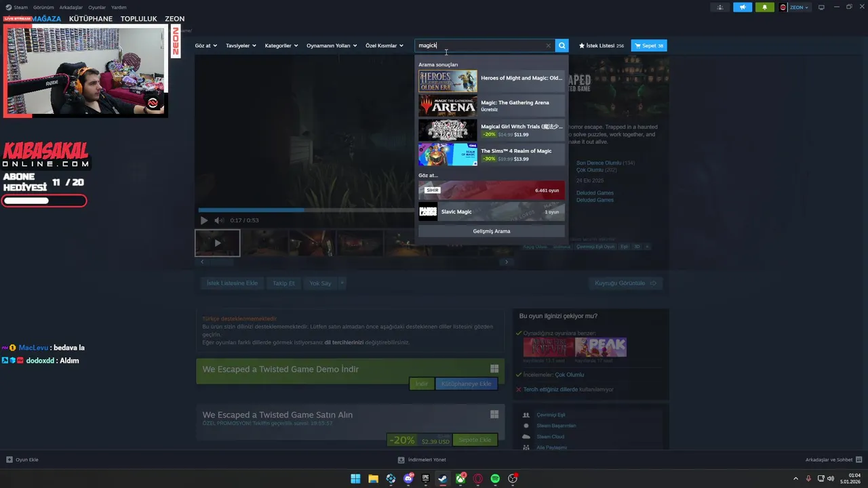Open Slavic Magic developer suggestion
The height and width of the screenshot is (488, 868).
coord(491,211)
